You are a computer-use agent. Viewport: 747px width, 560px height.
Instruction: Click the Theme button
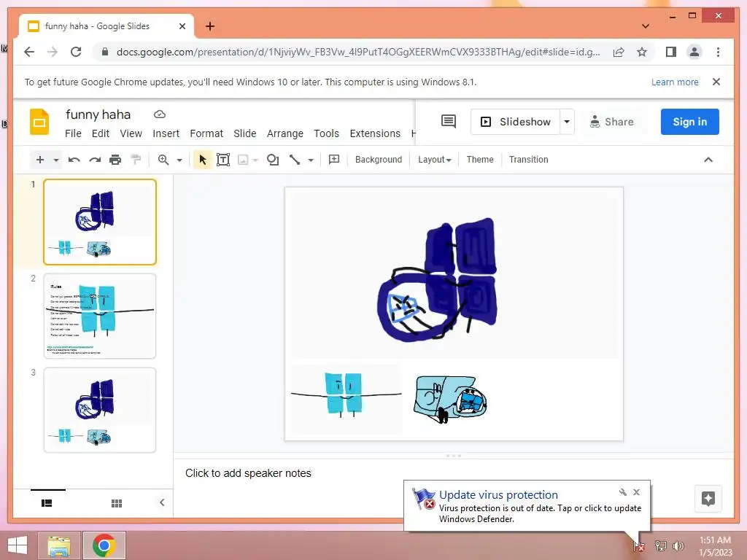click(x=480, y=160)
